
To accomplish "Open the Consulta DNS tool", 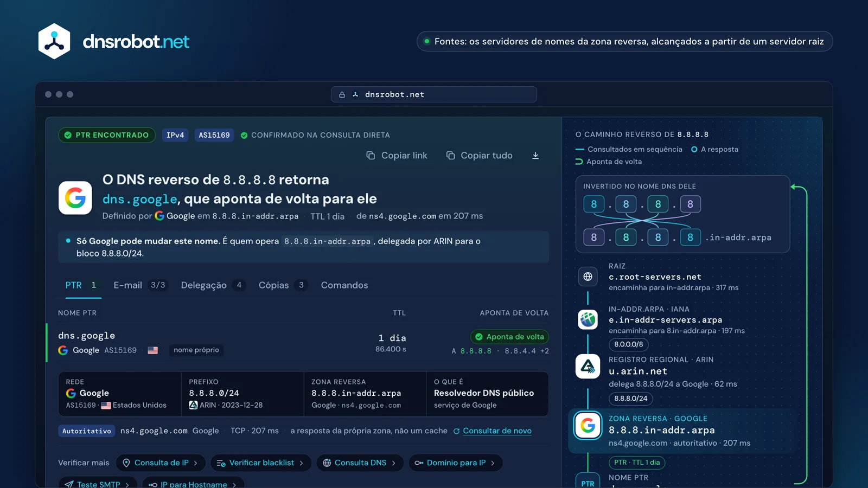I will pyautogui.click(x=360, y=463).
